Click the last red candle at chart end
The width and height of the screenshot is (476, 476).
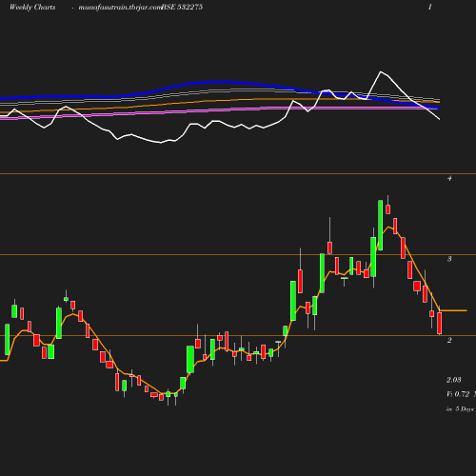point(440,323)
